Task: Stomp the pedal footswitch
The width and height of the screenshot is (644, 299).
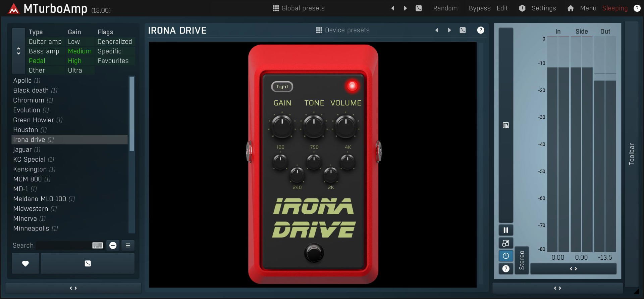Action: tap(314, 253)
